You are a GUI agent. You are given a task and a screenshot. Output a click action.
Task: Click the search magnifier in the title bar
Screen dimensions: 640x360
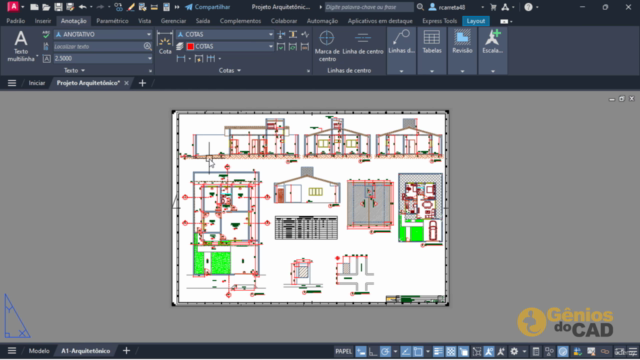(x=420, y=7)
